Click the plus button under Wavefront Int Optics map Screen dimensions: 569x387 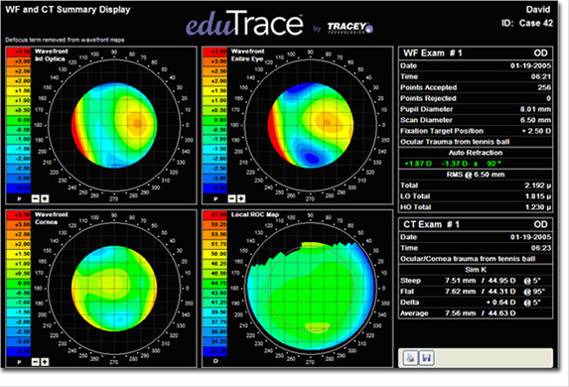pos(45,199)
